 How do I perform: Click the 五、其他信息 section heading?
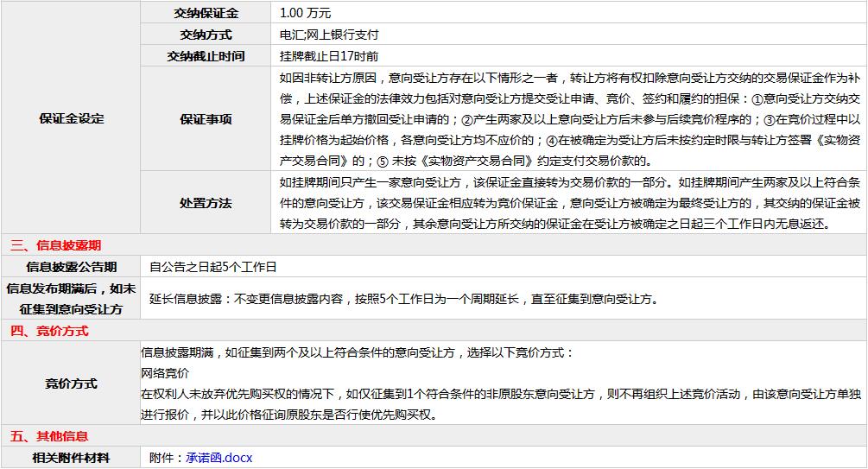tap(49, 436)
